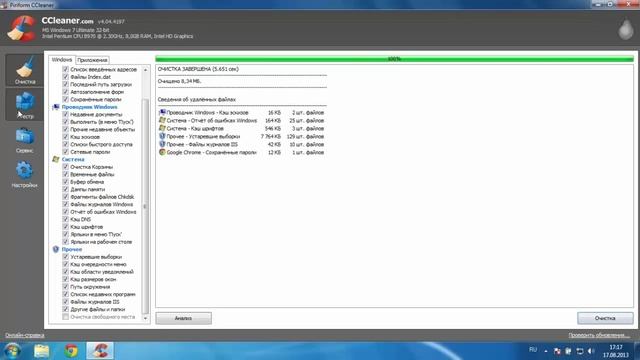Open the Action Center flag icon in the tray

[x=557, y=351]
